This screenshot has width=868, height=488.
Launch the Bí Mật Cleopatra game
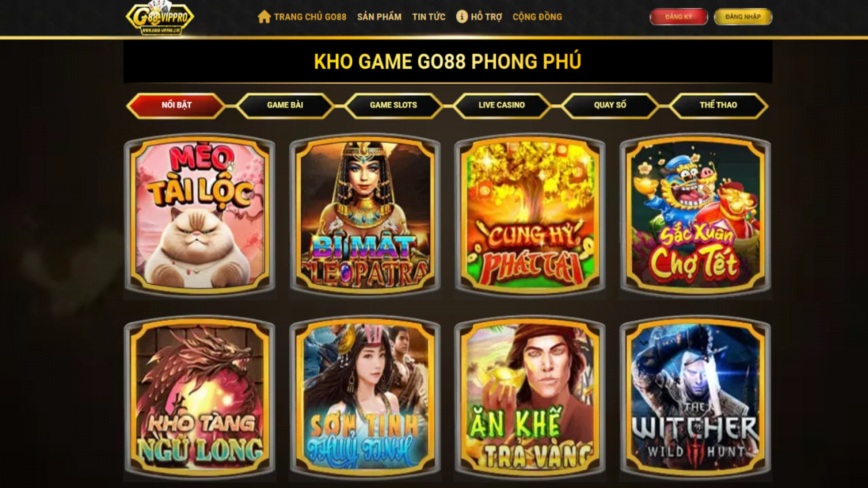tap(365, 216)
